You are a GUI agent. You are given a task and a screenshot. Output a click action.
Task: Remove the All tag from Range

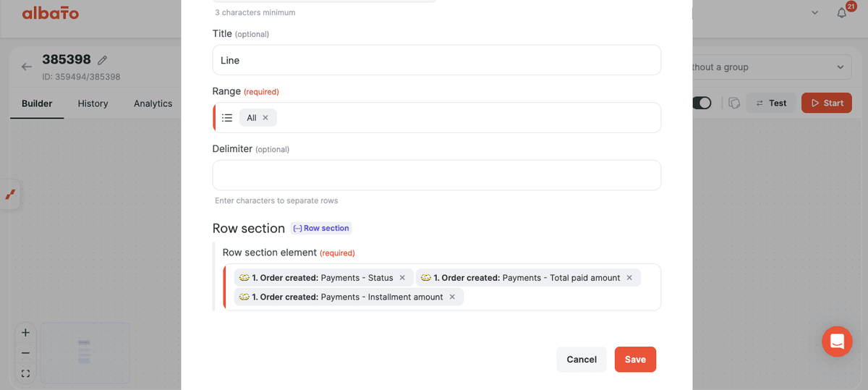coord(265,118)
